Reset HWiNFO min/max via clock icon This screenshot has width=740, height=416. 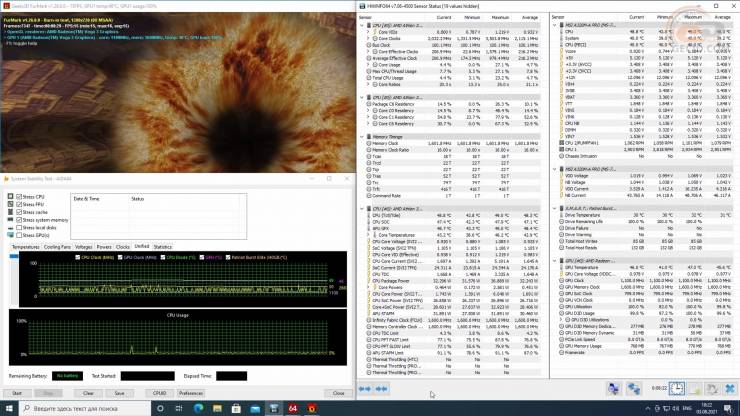(676, 389)
